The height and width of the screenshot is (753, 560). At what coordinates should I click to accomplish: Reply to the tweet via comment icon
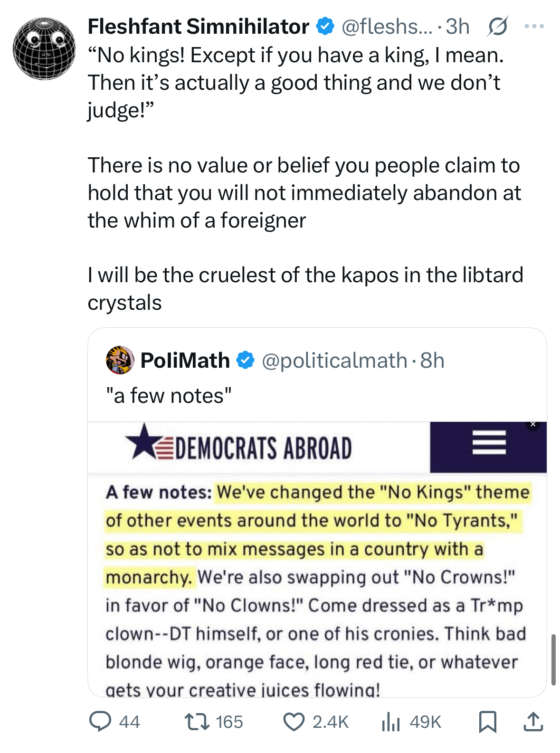point(100,721)
